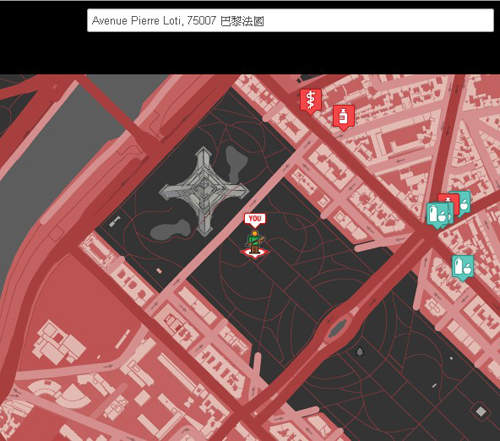500x441 pixels.
Task: Click the Eiffel Tower landmark on the map
Action: [x=204, y=191]
